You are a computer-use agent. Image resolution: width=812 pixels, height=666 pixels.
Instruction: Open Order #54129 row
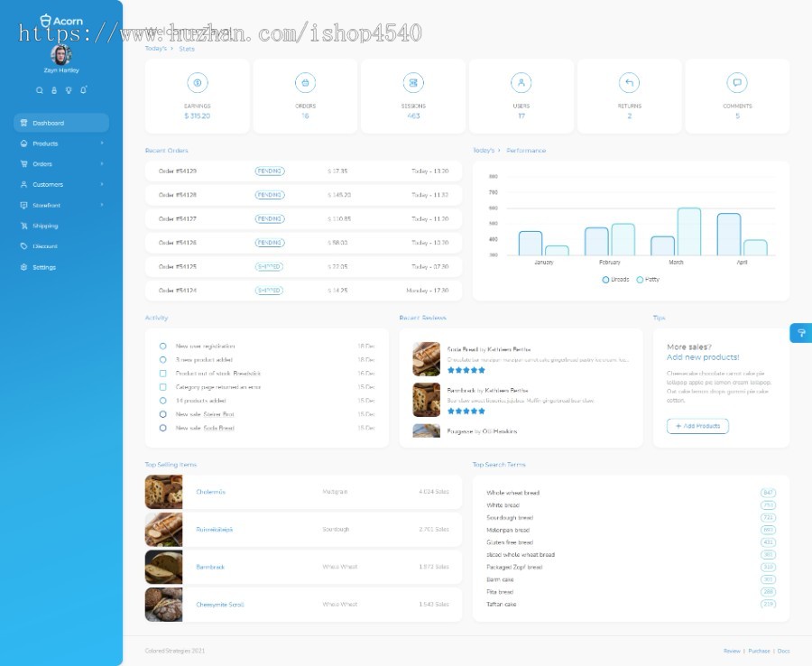(x=303, y=171)
